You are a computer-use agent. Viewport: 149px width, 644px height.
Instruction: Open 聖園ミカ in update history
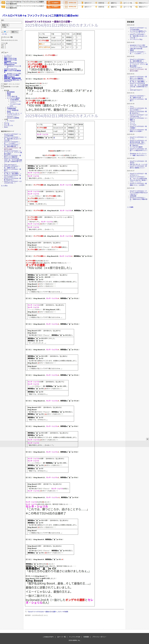coord(132,120)
